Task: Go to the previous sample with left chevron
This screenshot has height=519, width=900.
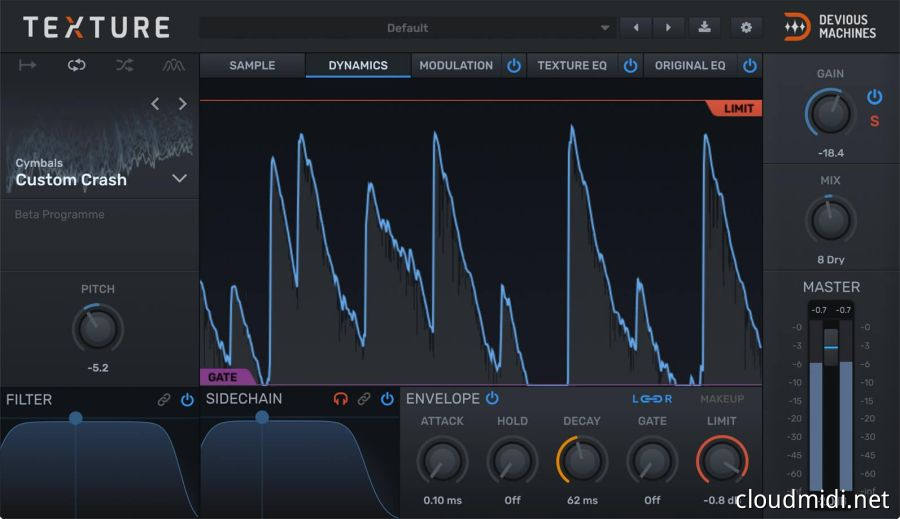Action: [155, 104]
